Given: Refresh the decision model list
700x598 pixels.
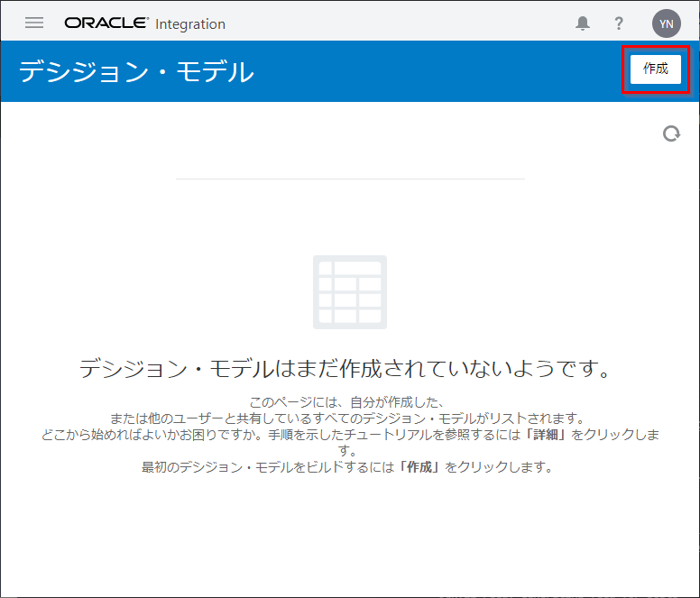Looking at the screenshot, I should (x=671, y=133).
